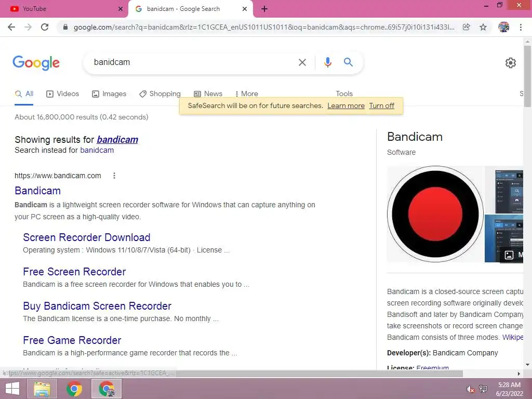Select the All results tab
Image resolution: width=532 pixels, height=399 pixels.
pyautogui.click(x=24, y=94)
